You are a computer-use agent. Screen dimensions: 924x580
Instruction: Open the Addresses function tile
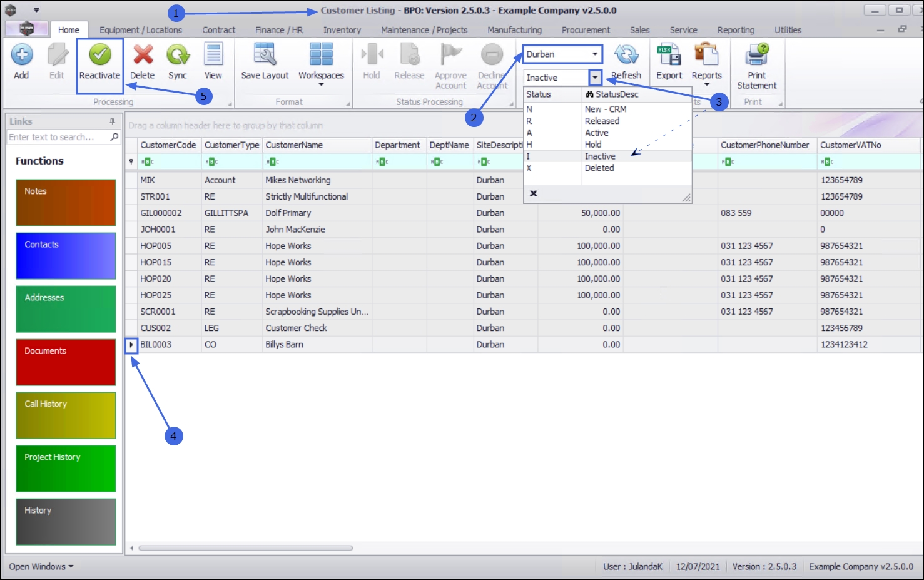pyautogui.click(x=66, y=309)
